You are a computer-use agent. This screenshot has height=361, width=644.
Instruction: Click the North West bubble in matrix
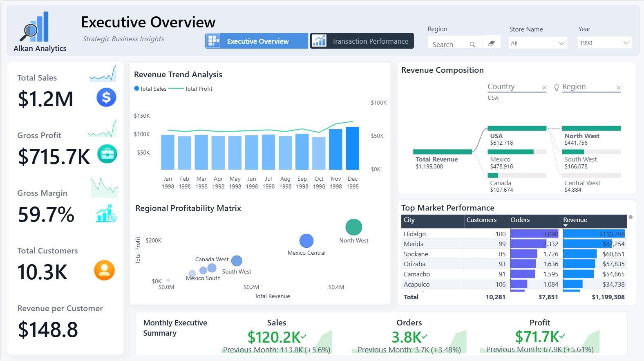[x=353, y=227]
